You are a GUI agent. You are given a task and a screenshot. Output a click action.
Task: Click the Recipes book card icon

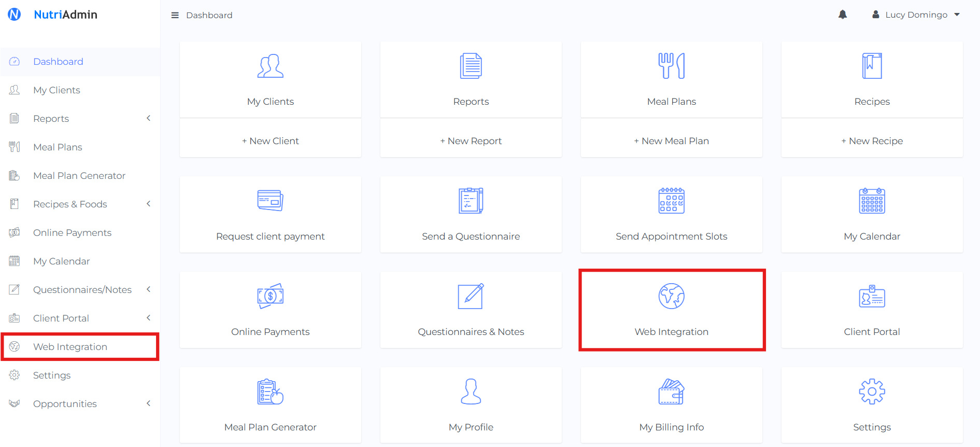coord(872,66)
